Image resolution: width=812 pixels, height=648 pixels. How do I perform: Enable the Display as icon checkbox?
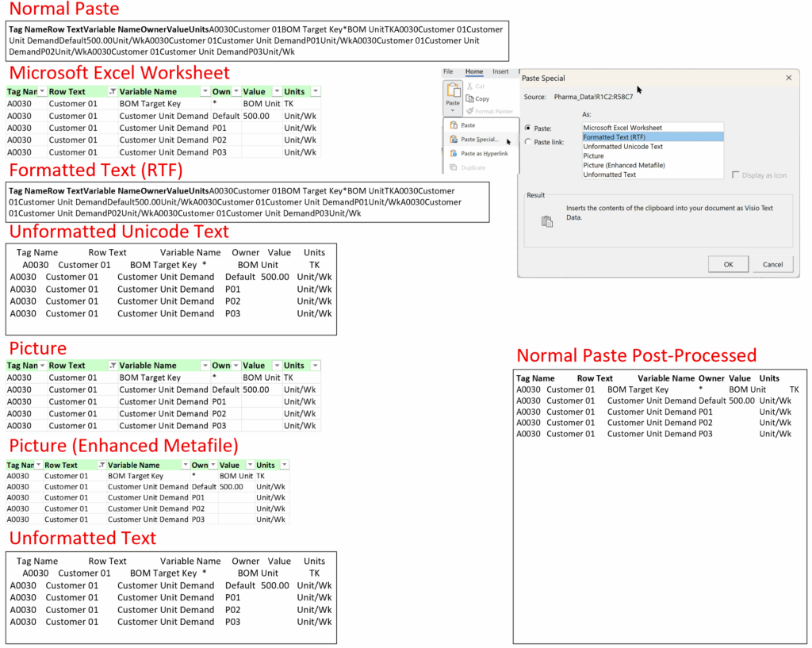(x=736, y=174)
